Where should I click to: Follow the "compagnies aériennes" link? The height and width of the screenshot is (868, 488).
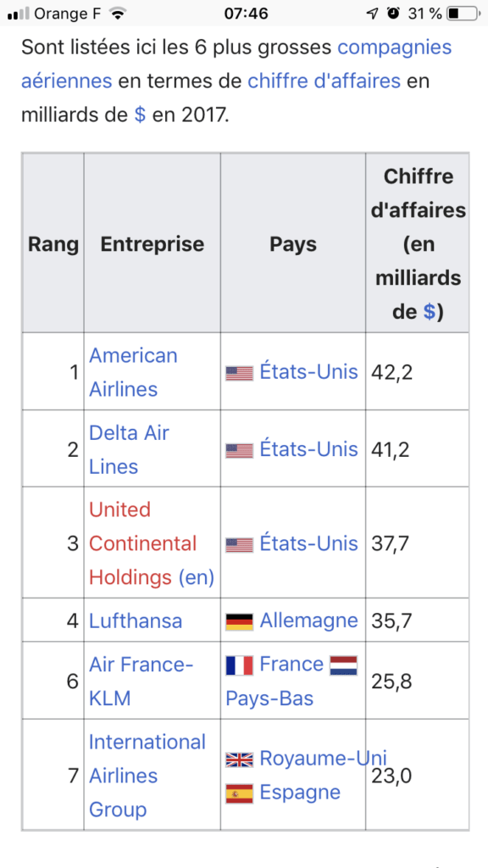coord(236,64)
